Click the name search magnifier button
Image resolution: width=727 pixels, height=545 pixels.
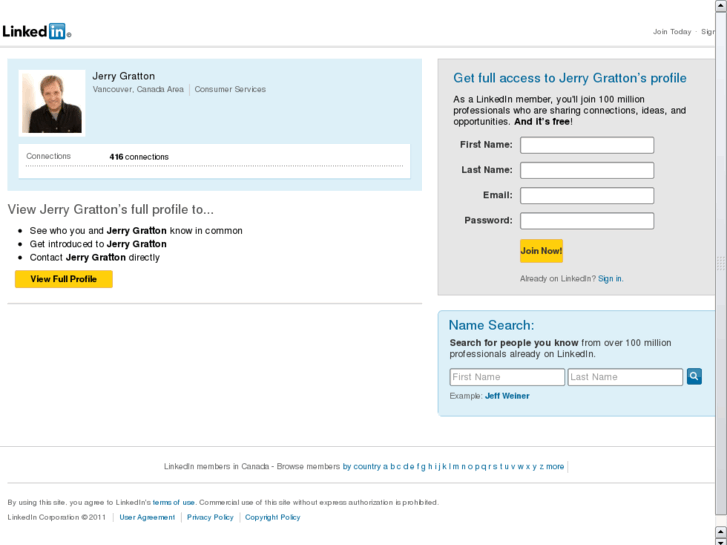point(694,376)
